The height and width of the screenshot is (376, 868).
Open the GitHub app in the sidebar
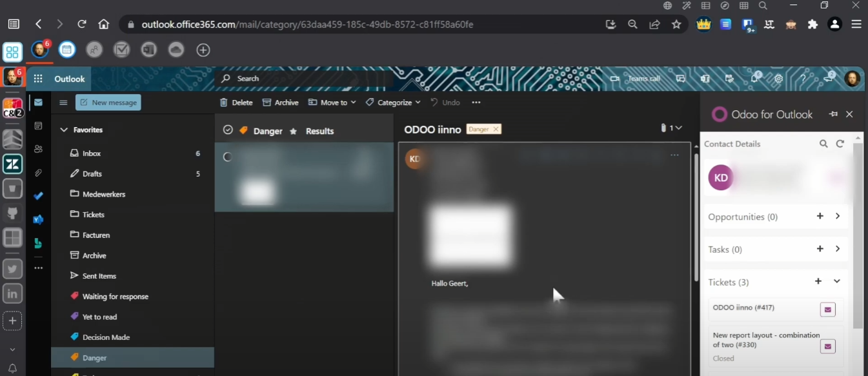pyautogui.click(x=12, y=213)
